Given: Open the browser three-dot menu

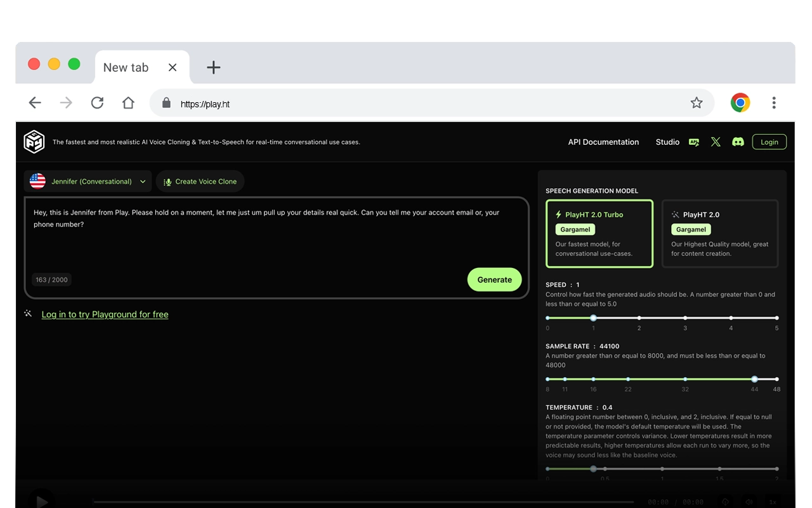Looking at the screenshot, I should tap(774, 103).
